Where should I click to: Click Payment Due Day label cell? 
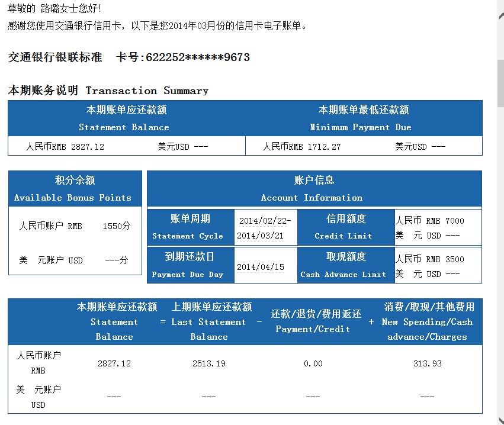point(191,265)
